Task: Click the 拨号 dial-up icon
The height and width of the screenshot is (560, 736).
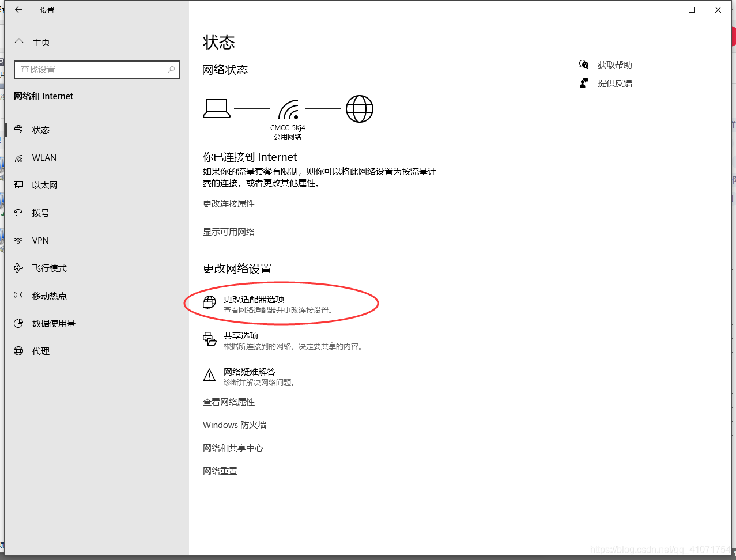Action: tap(18, 213)
